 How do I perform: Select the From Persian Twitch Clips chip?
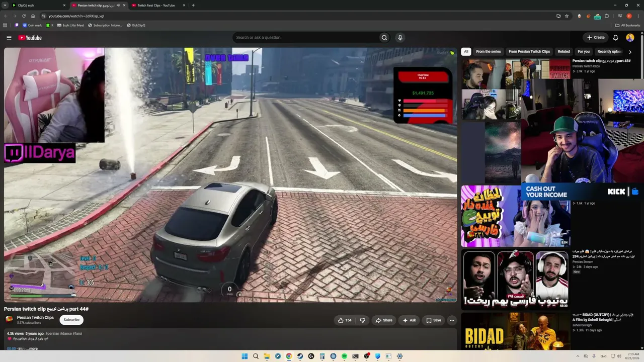pyautogui.click(x=529, y=51)
